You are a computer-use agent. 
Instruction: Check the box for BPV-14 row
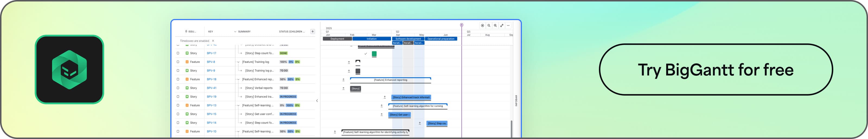(178, 123)
